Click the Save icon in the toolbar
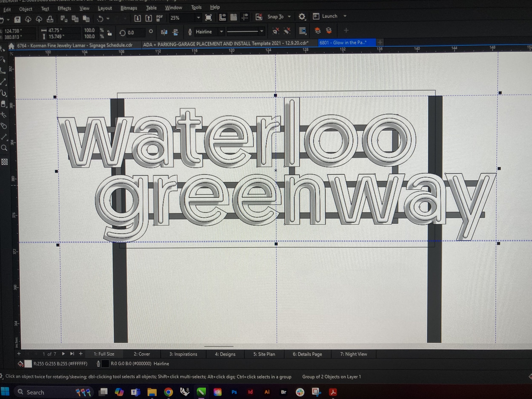The height and width of the screenshot is (399, 532). tap(17, 20)
